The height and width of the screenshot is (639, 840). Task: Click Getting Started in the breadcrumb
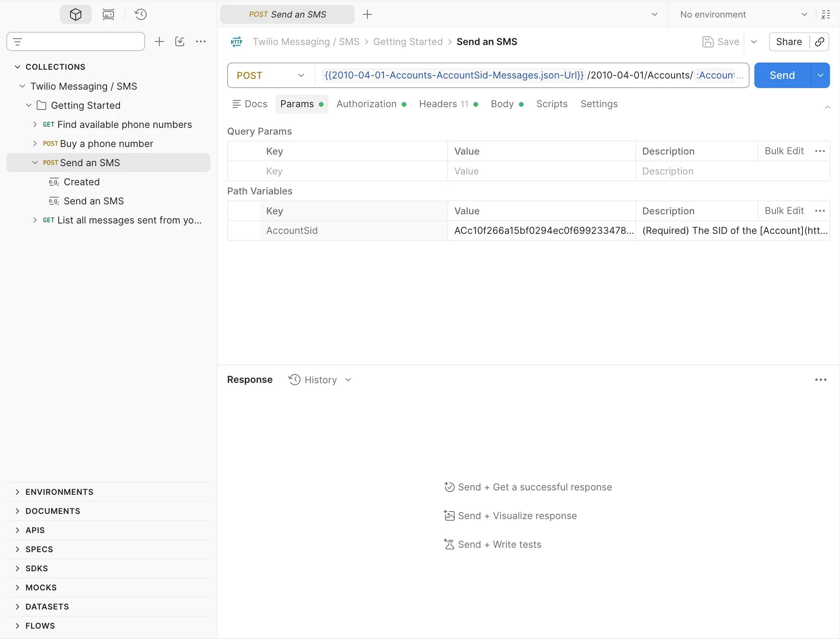point(408,42)
